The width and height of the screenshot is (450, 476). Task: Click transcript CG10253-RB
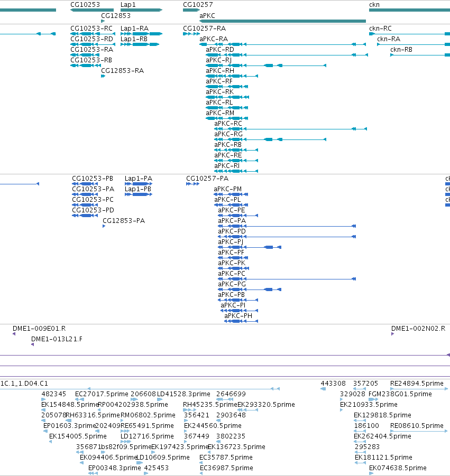85,66
